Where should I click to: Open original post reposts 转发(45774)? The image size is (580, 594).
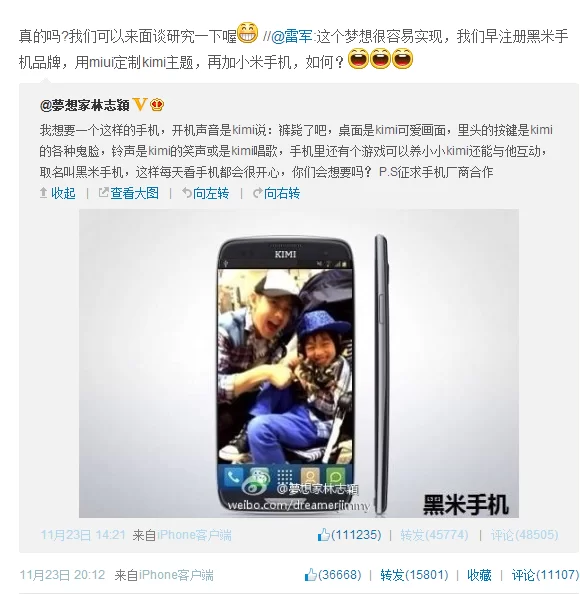coord(434,535)
